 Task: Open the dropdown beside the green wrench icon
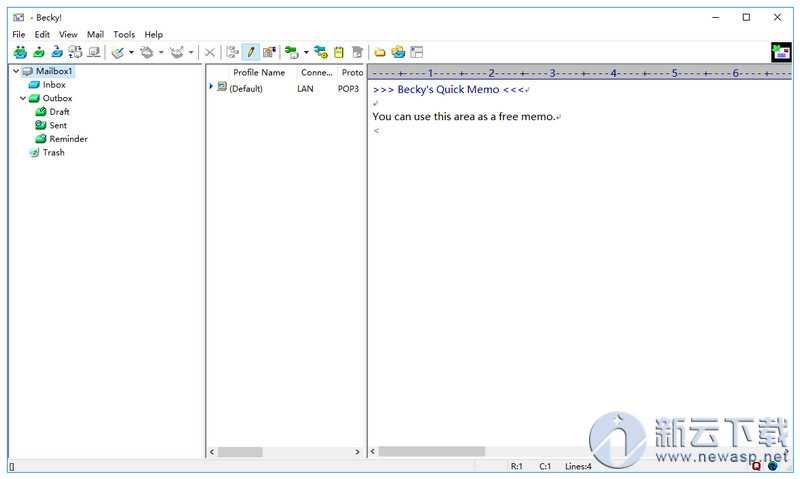pyautogui.click(x=306, y=52)
